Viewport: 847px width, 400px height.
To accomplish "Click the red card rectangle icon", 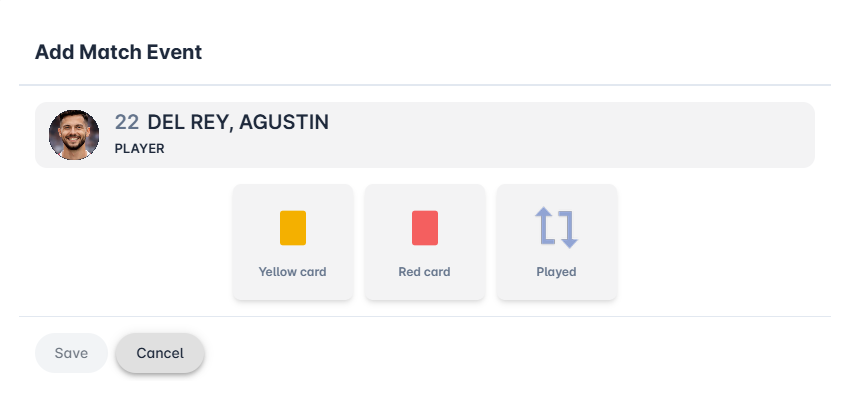I will point(424,228).
